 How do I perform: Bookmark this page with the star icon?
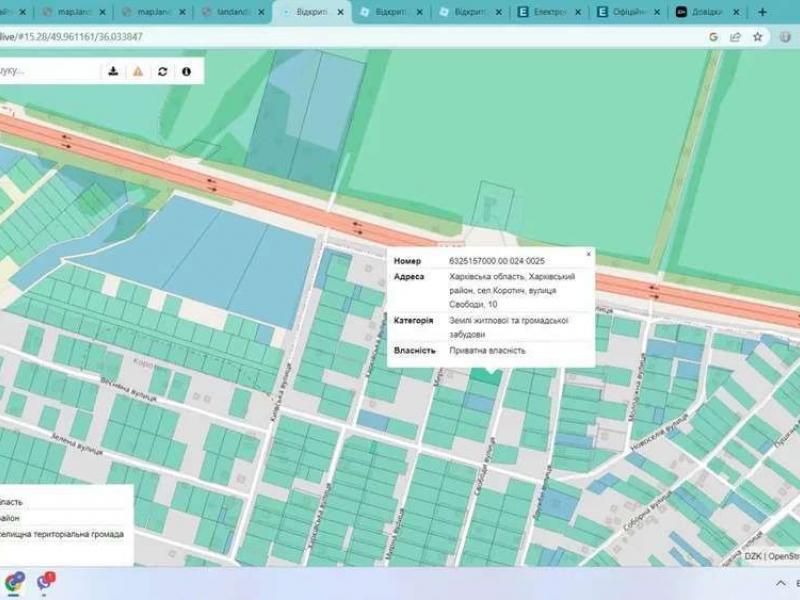pos(758,37)
